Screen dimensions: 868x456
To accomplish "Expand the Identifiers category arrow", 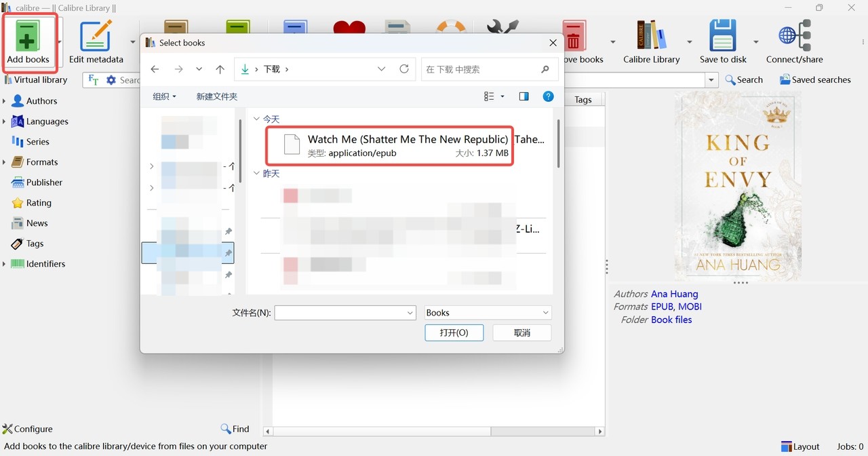I will tap(4, 264).
